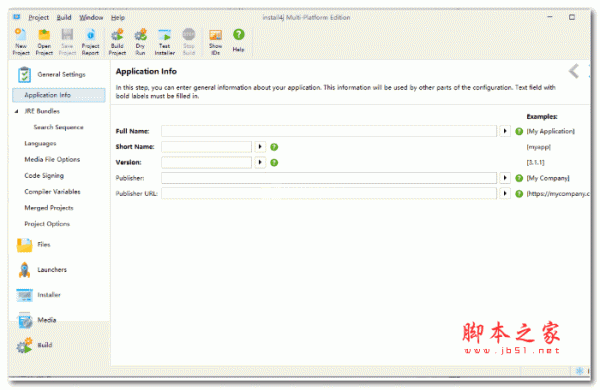Click the Save Project toolbar icon
This screenshot has height=390, width=600.
(67, 42)
